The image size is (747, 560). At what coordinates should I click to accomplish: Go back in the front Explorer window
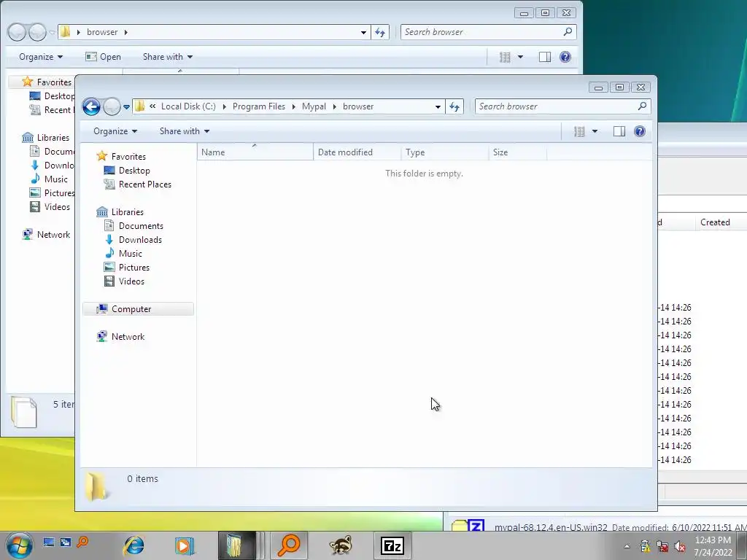pyautogui.click(x=91, y=106)
